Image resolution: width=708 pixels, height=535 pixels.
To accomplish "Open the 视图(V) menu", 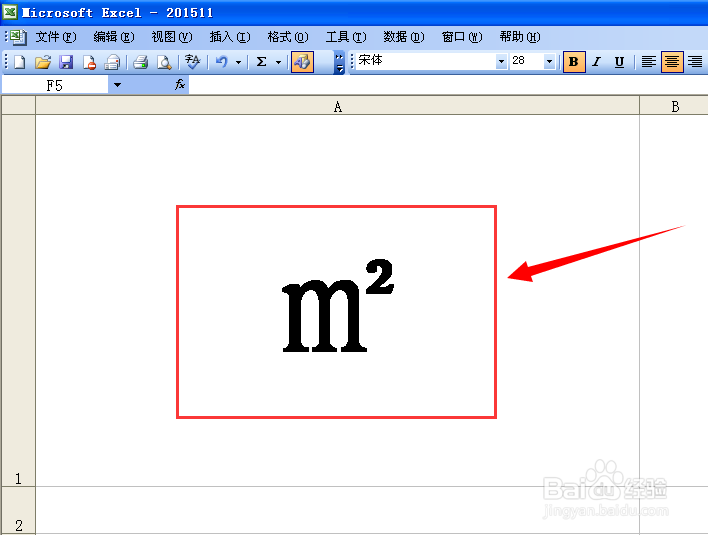I will 172,37.
